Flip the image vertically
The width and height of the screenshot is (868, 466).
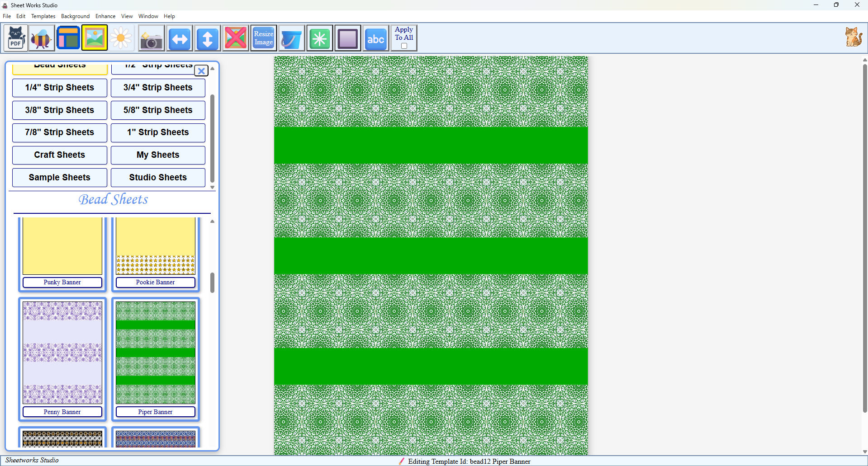(x=208, y=38)
